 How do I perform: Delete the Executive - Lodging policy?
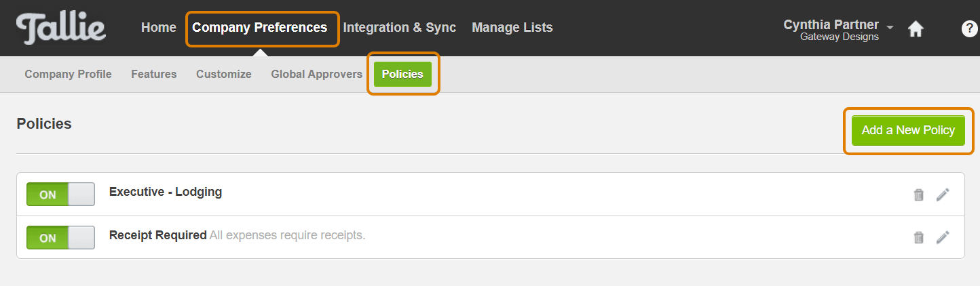coord(919,195)
